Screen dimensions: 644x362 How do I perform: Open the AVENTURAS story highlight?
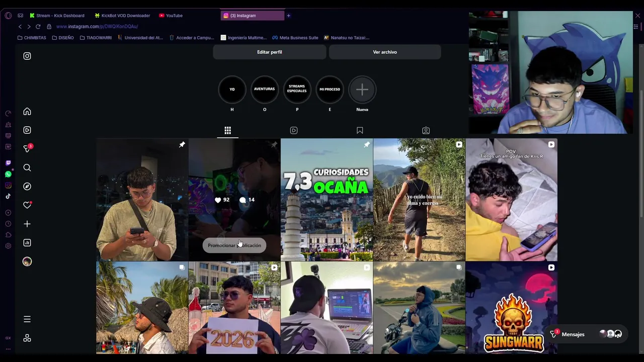click(265, 89)
